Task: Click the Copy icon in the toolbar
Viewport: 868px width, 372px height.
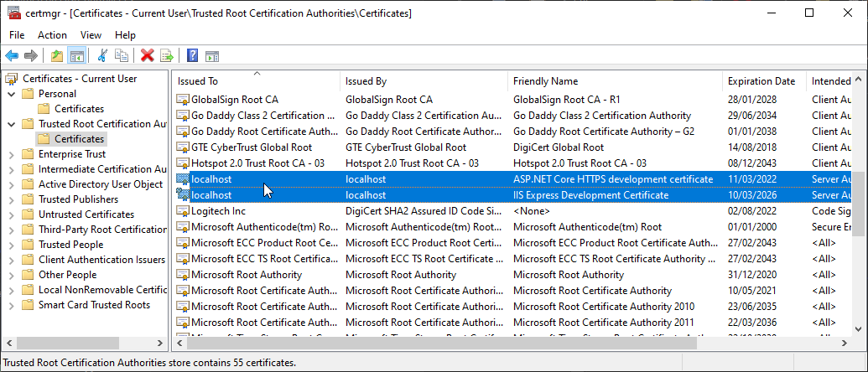Action: click(x=122, y=55)
